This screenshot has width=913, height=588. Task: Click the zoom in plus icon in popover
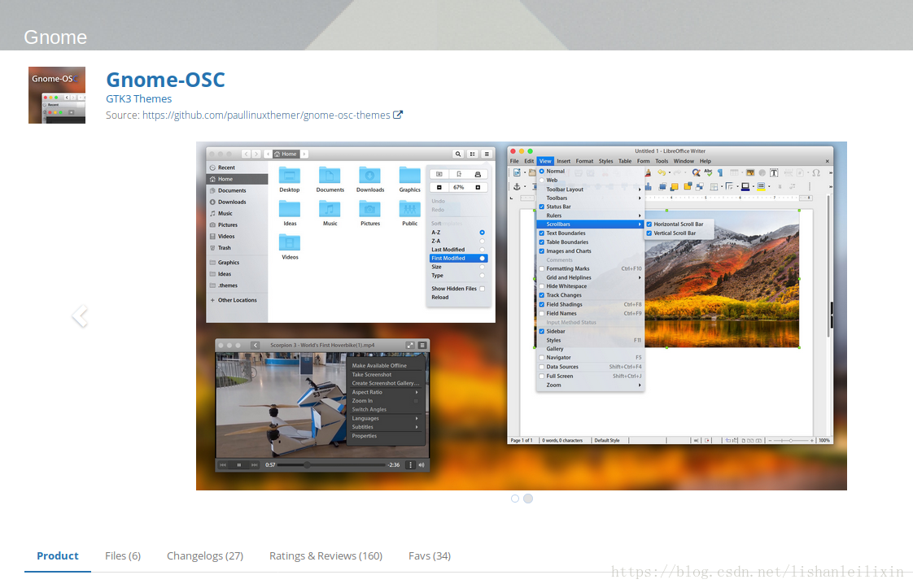tap(478, 188)
